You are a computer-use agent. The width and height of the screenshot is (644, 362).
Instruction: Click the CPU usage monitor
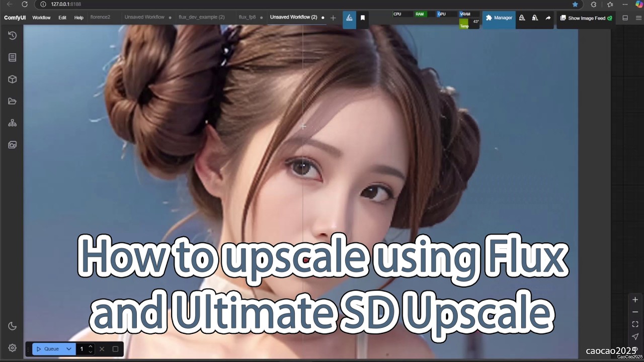tap(402, 14)
